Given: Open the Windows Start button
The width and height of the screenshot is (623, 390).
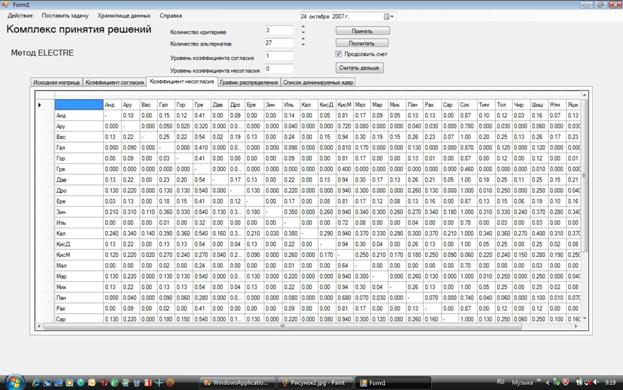Looking at the screenshot, I should click(x=14, y=382).
